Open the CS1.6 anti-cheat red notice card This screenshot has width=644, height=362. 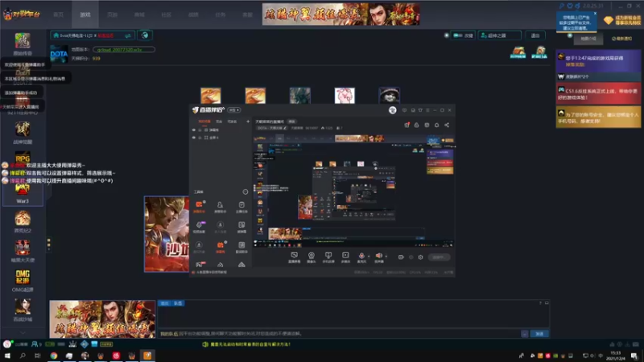pos(598,93)
